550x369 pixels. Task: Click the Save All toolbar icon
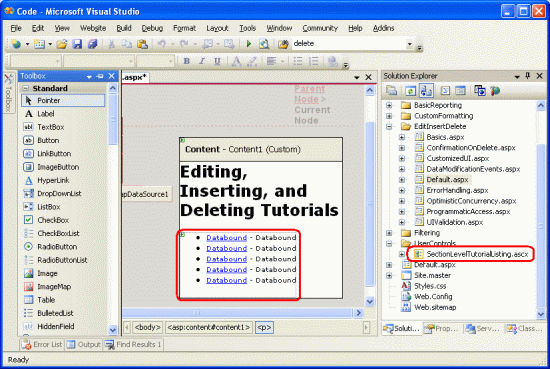(x=92, y=44)
